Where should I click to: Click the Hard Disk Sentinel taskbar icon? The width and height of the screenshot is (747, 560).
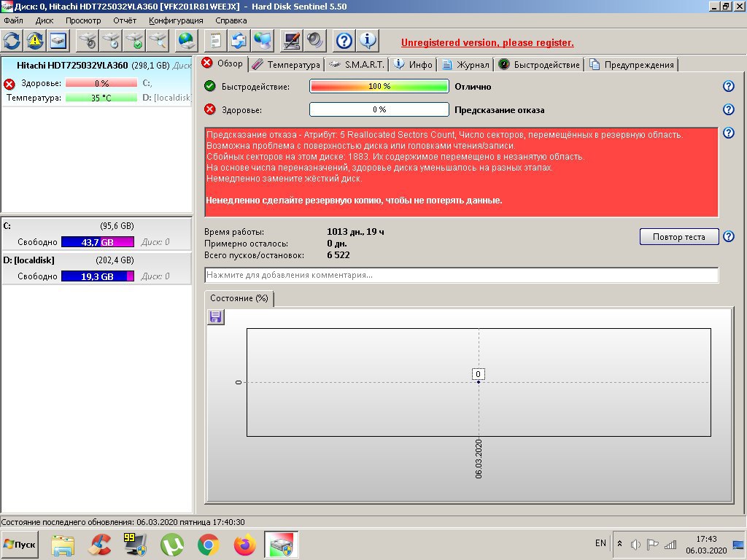[281, 544]
